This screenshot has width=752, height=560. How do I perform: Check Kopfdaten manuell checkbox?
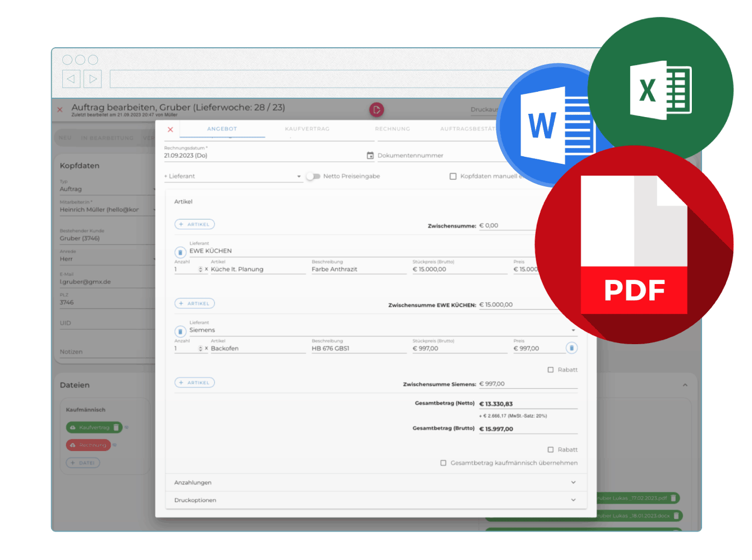click(x=453, y=176)
